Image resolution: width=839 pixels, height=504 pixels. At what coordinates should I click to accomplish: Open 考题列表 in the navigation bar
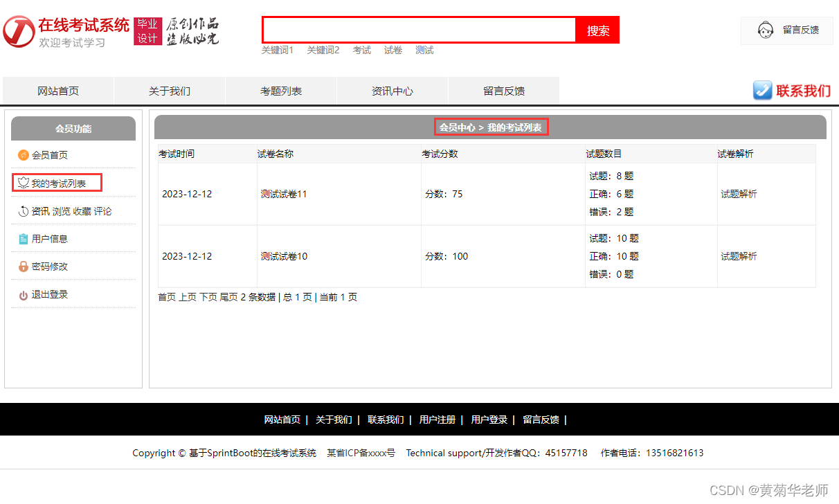click(x=281, y=91)
